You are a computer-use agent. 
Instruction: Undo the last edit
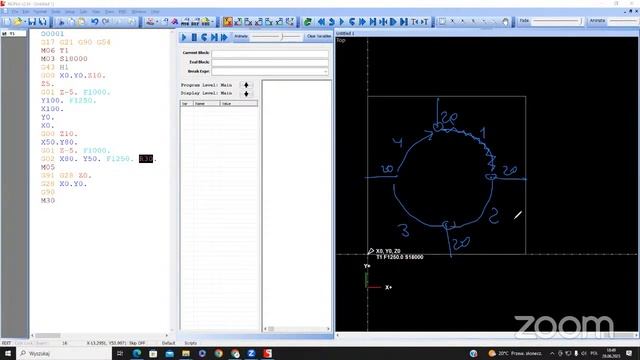click(95, 21)
